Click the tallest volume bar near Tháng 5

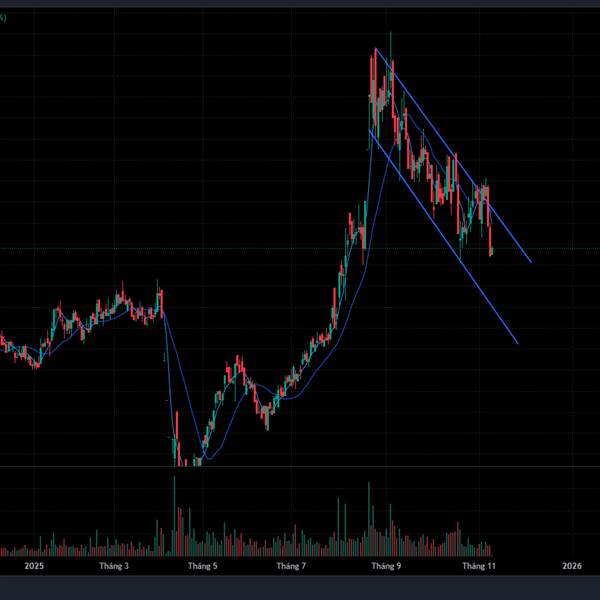click(174, 516)
